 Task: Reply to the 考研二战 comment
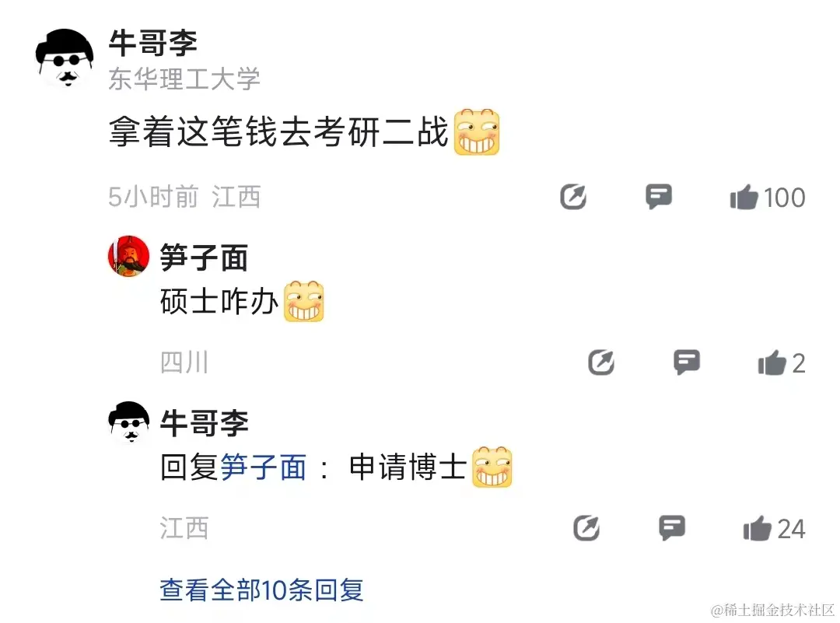[x=659, y=197]
